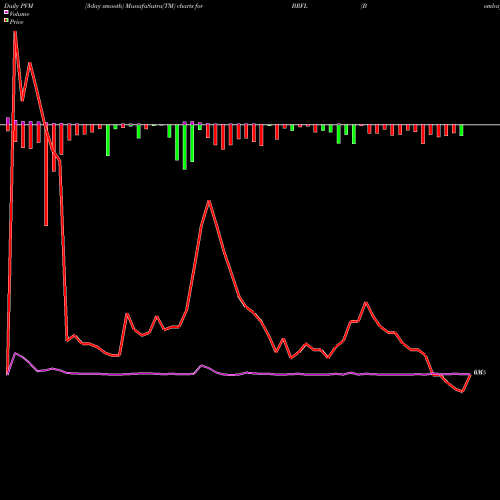This screenshot has width=500, height=500.
Task: Click the Price legend label
Action: [x=16, y=22]
